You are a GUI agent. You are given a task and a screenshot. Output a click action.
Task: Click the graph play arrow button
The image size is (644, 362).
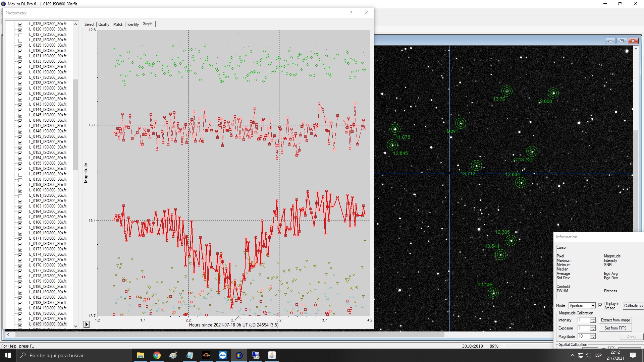point(87,324)
